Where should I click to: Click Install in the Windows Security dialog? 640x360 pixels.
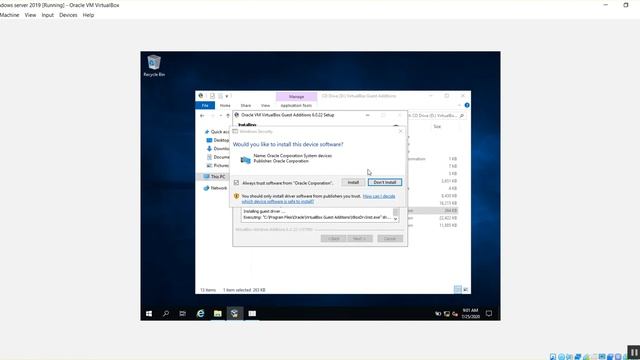(x=353, y=182)
